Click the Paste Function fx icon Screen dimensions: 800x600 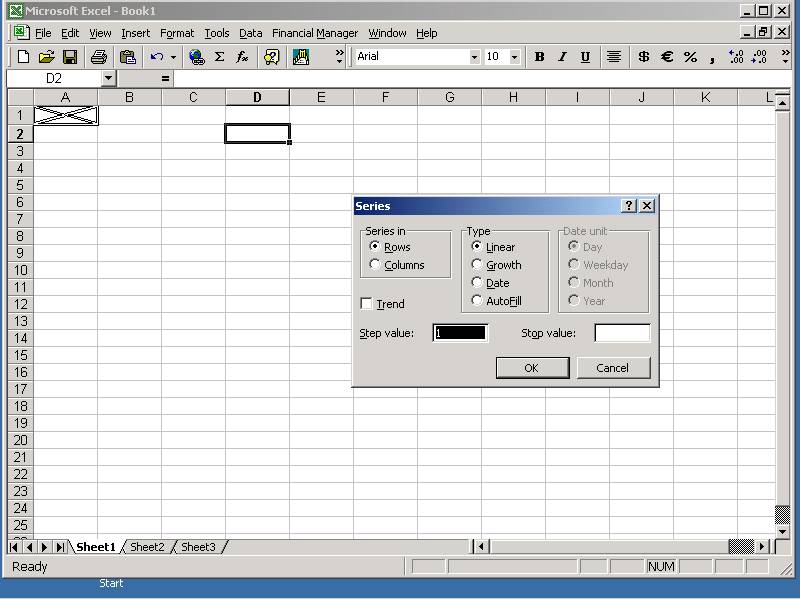(242, 57)
